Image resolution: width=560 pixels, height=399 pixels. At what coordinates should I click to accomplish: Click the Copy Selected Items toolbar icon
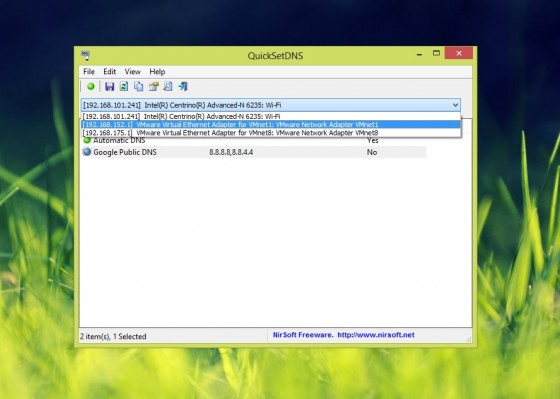click(x=139, y=86)
